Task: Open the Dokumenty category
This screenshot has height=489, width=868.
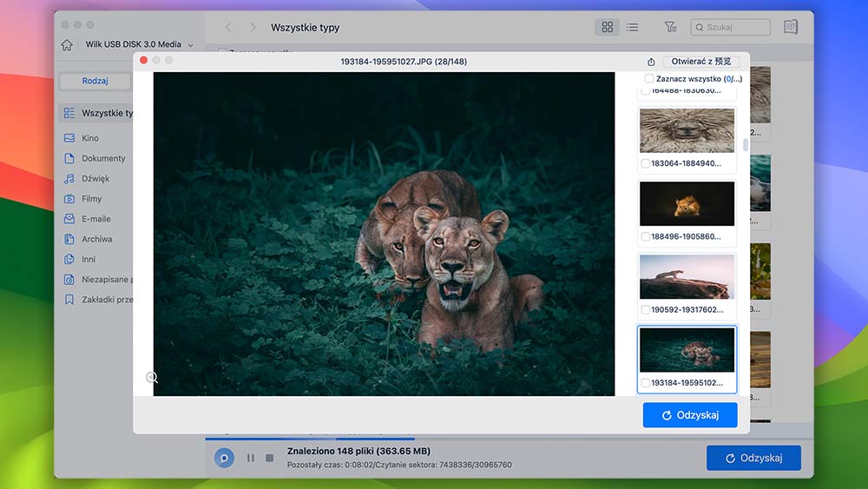Action: pos(103,158)
